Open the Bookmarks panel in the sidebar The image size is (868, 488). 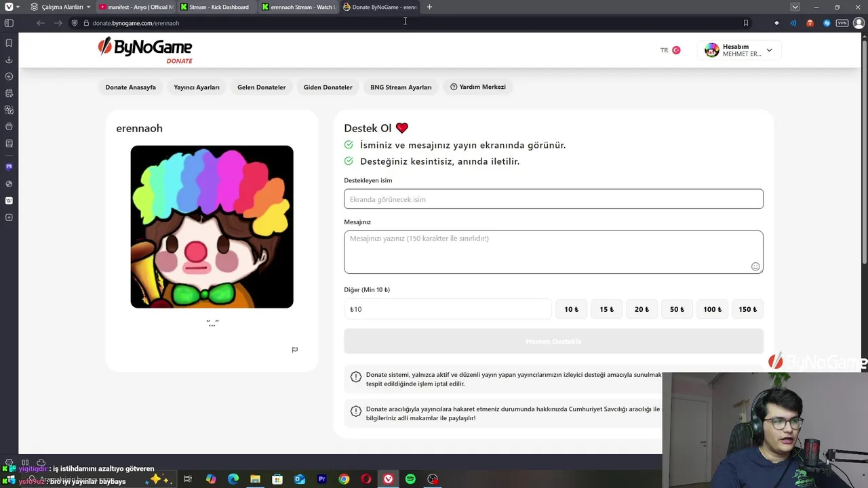point(9,43)
